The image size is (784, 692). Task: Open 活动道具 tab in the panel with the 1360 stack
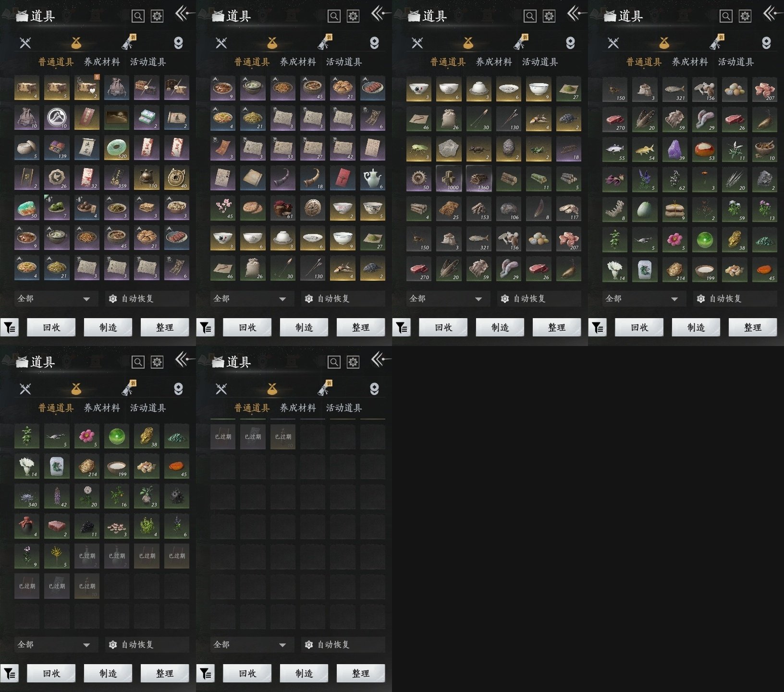click(540, 62)
